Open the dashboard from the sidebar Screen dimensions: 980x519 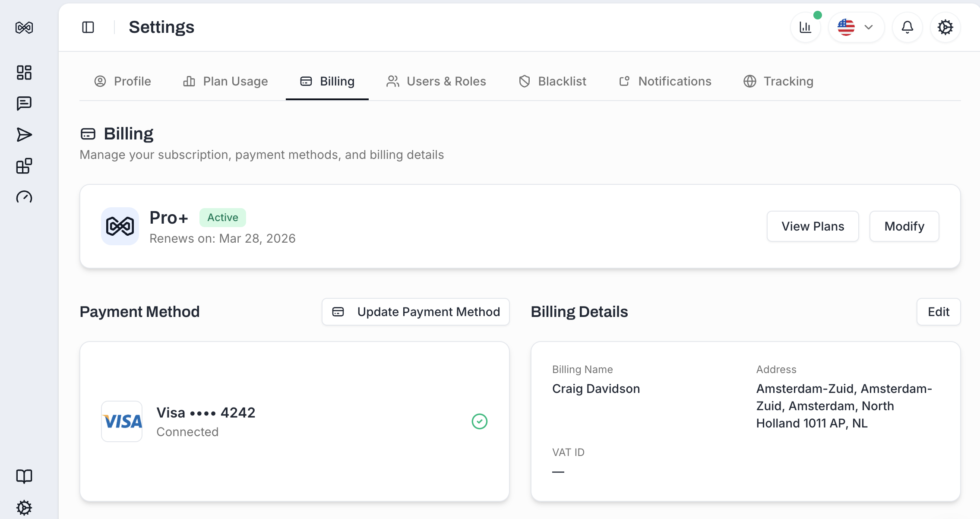[x=24, y=73]
